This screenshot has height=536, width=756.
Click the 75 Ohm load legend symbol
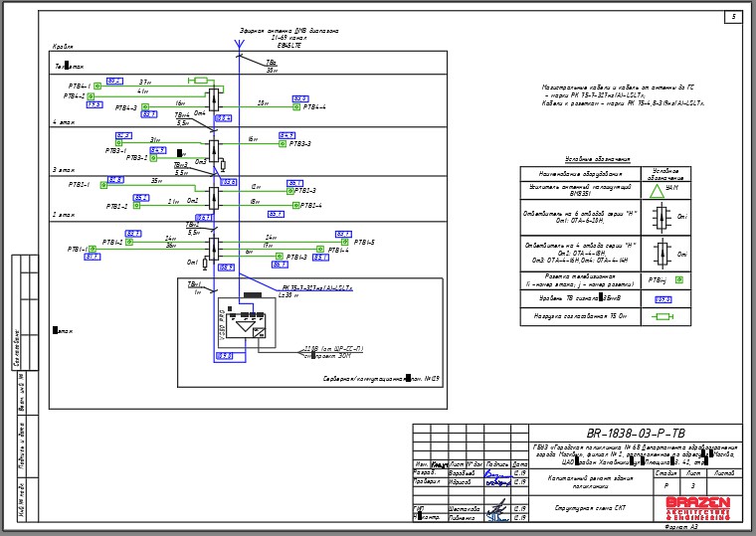click(661, 316)
